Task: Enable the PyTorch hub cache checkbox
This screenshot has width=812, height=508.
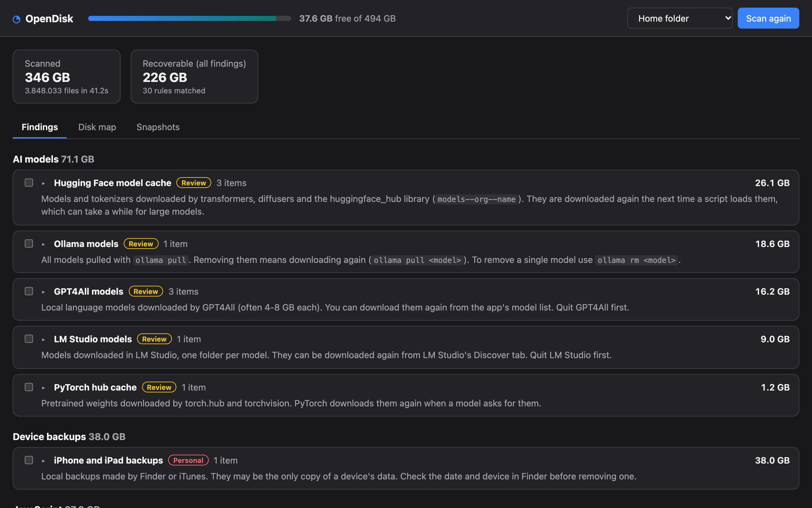Action: [x=29, y=387]
